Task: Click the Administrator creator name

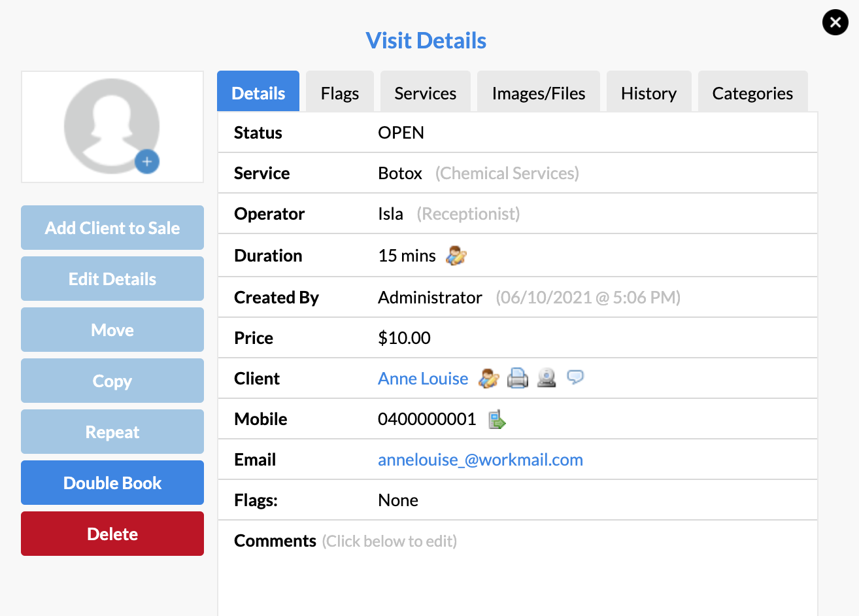Action: click(x=430, y=298)
